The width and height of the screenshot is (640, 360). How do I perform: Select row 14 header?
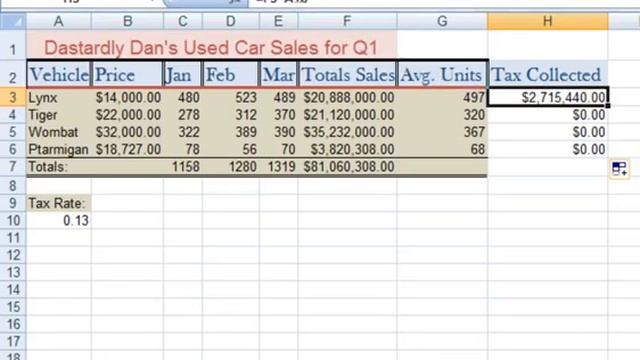click(13, 289)
